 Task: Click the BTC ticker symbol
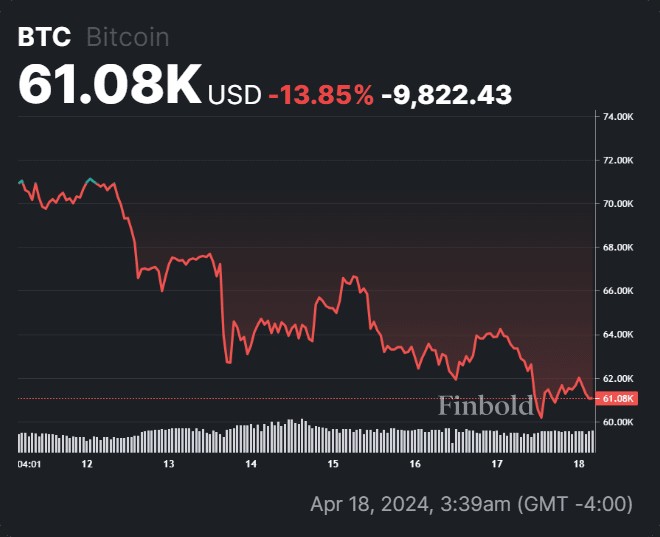pyautogui.click(x=44, y=37)
